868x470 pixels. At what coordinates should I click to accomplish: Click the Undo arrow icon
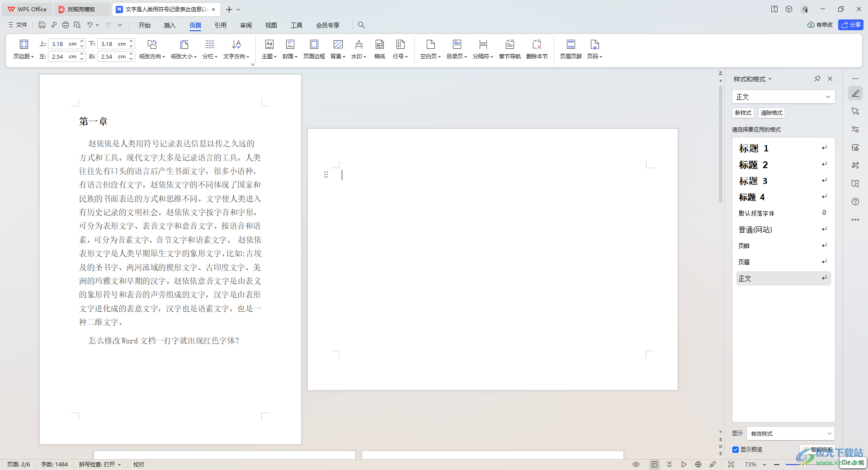click(x=90, y=25)
